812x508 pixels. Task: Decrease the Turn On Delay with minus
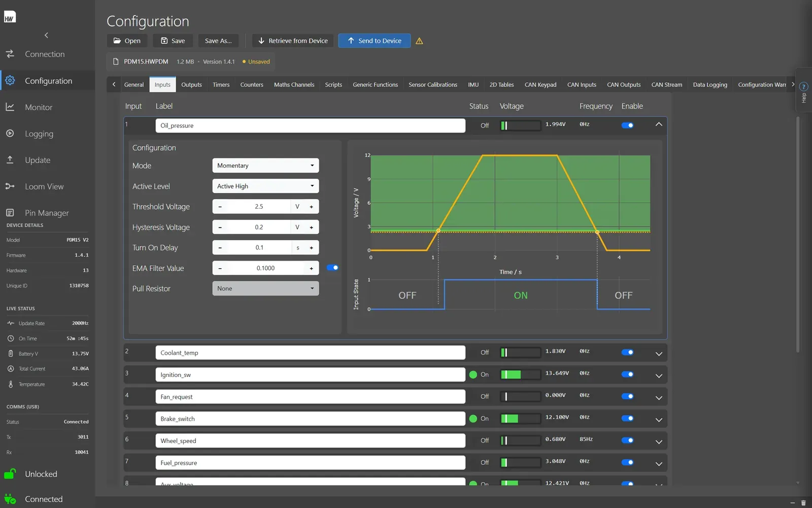click(220, 248)
